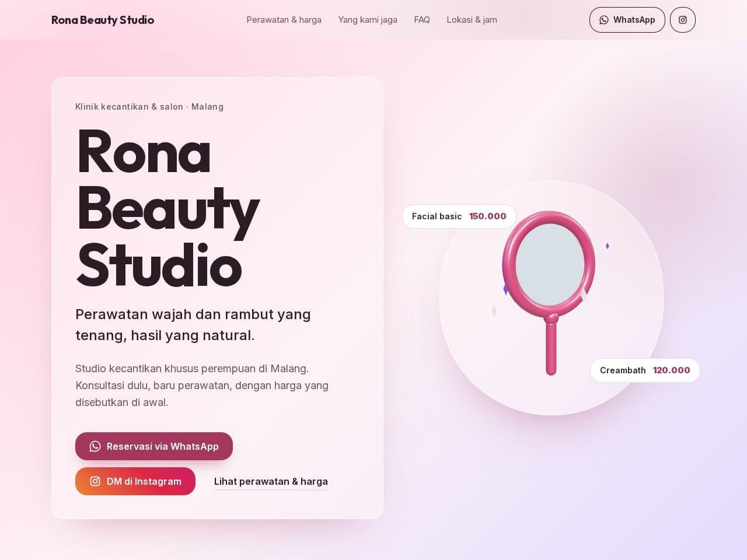
Task: Open Lokasi & jam in navigation
Action: 472,20
